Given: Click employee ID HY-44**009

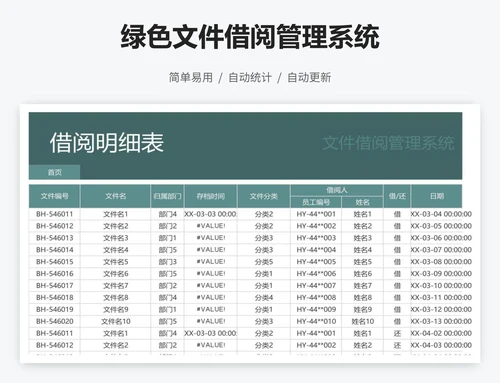Looking at the screenshot, I should click(316, 309).
